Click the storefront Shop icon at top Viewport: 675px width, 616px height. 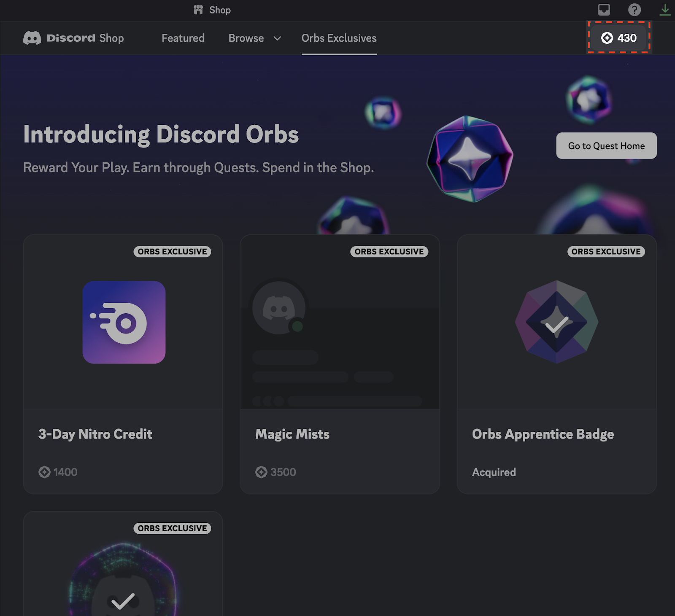(x=198, y=10)
